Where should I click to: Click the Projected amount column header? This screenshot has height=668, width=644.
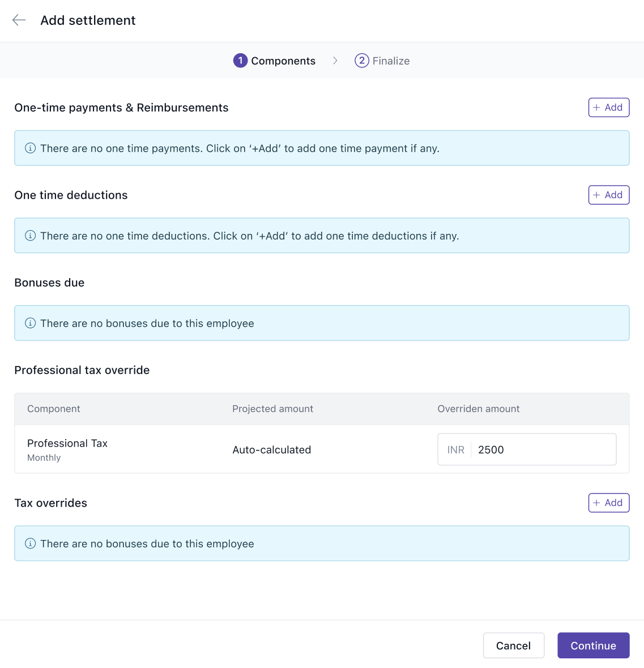272,409
